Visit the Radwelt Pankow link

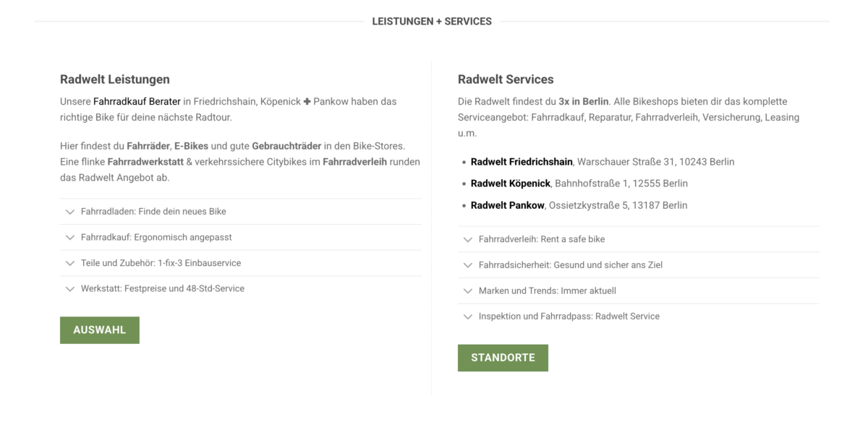508,205
